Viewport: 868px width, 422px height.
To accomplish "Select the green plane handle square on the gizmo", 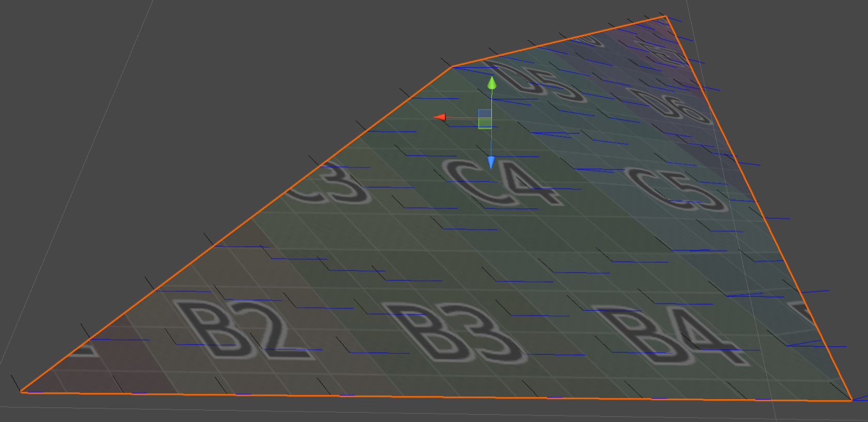I will [x=485, y=123].
